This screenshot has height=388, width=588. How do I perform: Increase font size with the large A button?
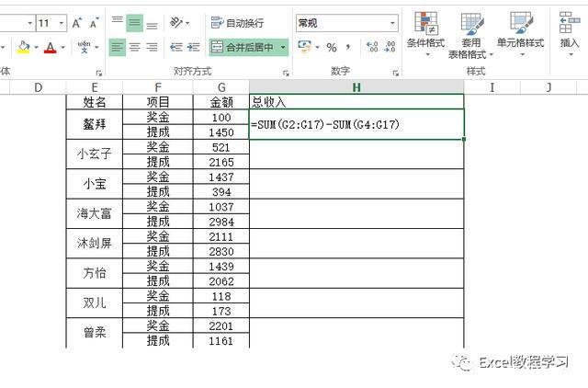pyautogui.click(x=77, y=24)
